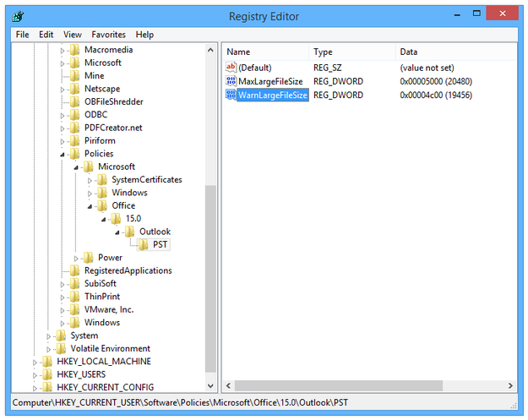This screenshot has height=420, width=528.
Task: Select the HKEY_CURRENT_CONFIG tree key
Action: point(105,387)
